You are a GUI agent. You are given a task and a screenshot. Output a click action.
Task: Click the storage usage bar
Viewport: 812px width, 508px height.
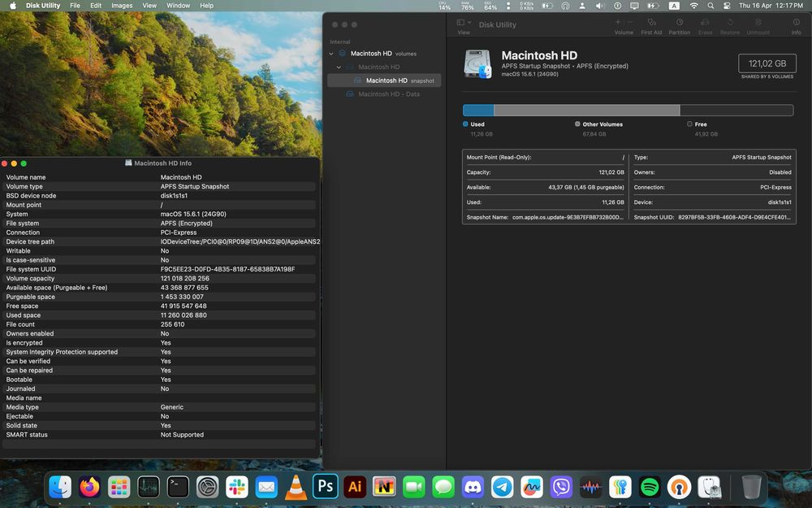[628, 110]
